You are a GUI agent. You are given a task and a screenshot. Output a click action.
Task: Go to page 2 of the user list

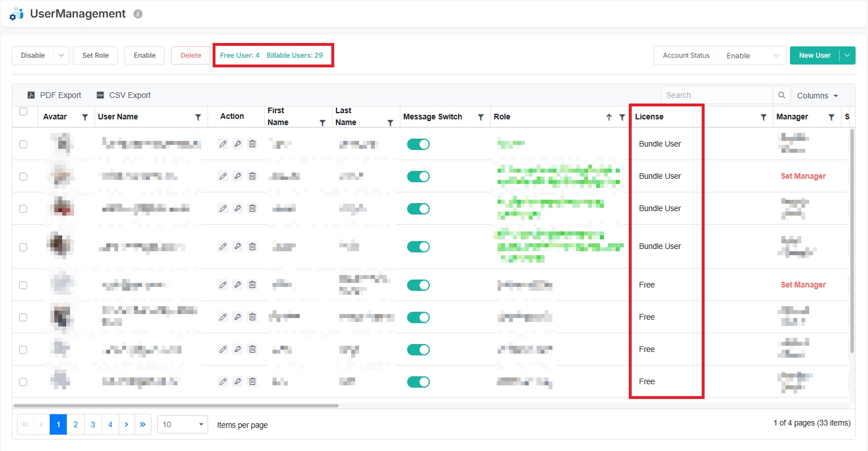(x=76, y=424)
